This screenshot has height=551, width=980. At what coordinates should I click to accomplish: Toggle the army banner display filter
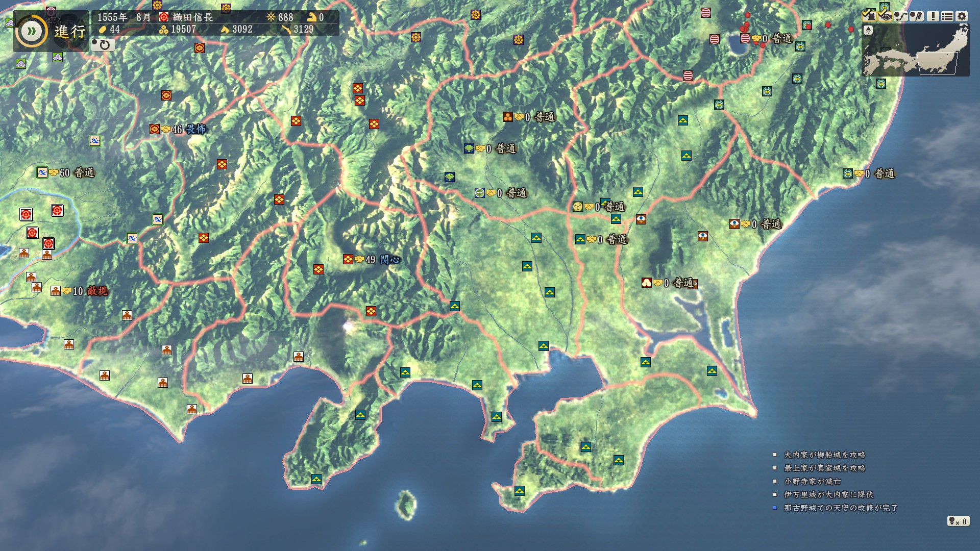point(917,16)
